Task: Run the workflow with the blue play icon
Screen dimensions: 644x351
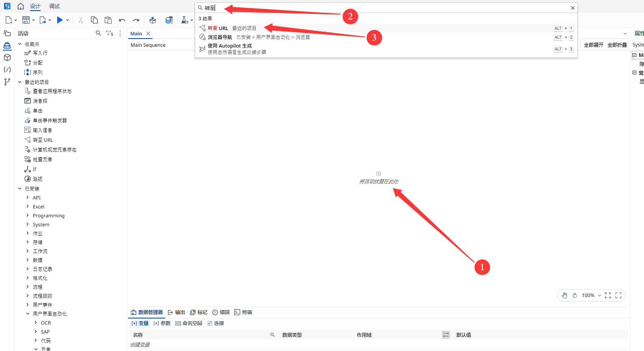Action: tap(60, 20)
